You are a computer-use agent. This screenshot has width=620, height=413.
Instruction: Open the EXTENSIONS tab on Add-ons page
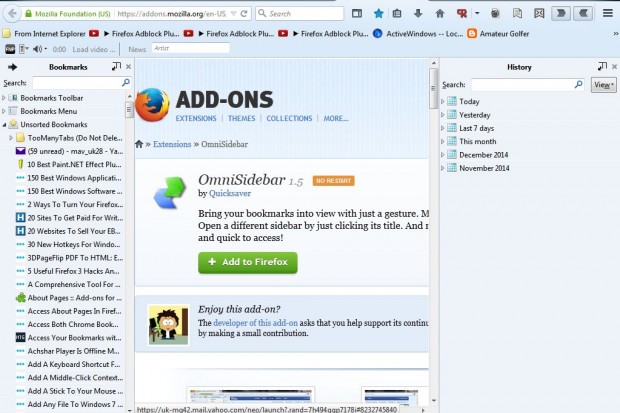click(196, 118)
